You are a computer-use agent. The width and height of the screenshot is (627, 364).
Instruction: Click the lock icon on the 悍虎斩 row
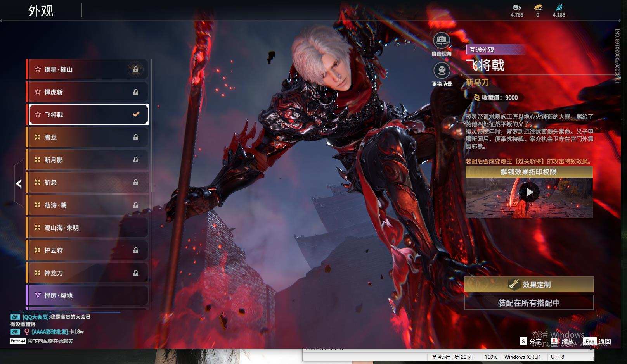coord(136,92)
